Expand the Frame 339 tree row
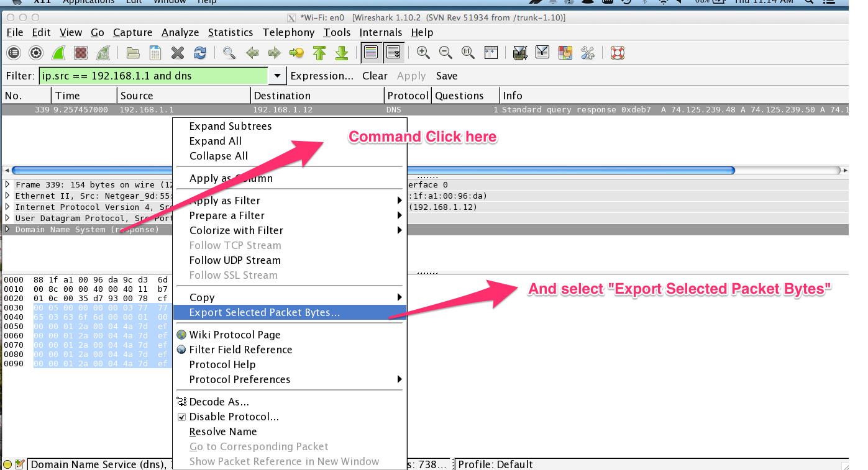The height and width of the screenshot is (470, 868). coord(7,184)
